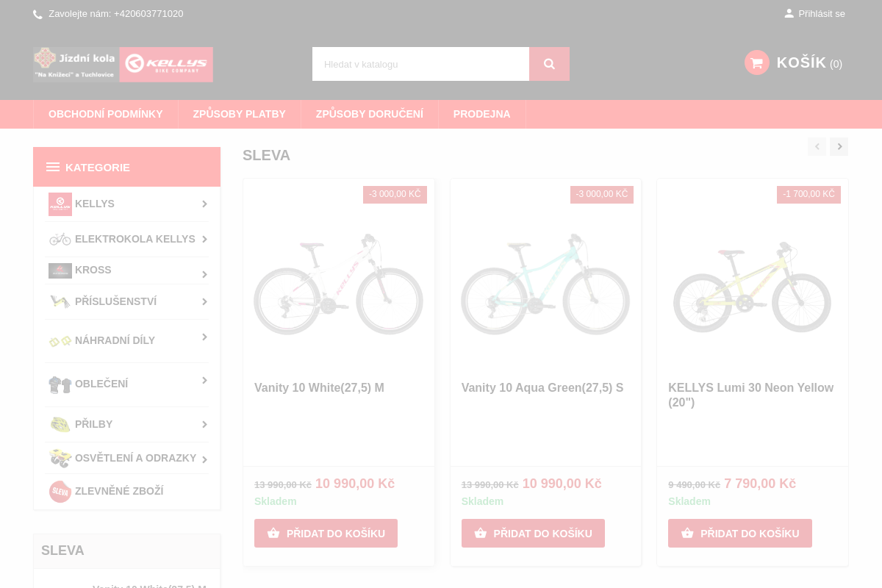Click the 7 790,00 Kč sale price

pyautogui.click(x=760, y=484)
